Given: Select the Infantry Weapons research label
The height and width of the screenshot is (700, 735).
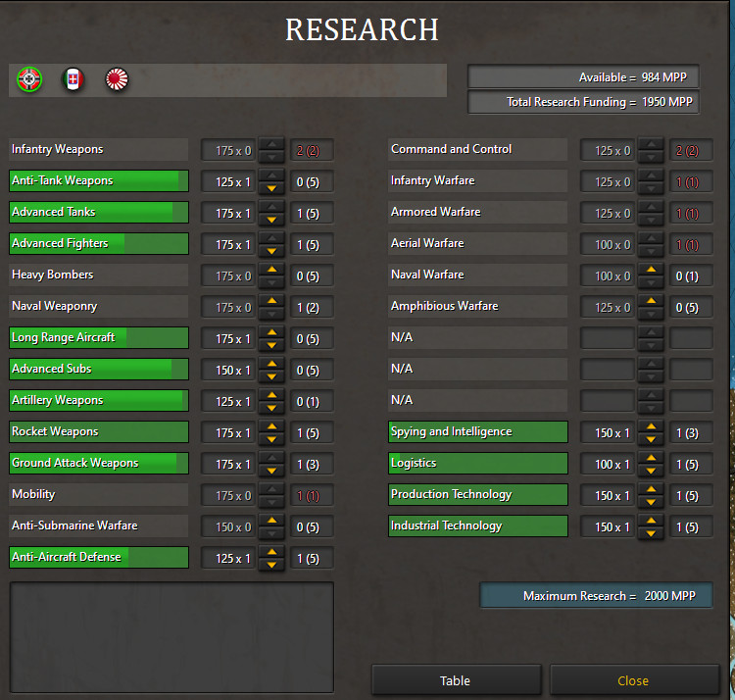Looking at the screenshot, I should pos(99,150).
